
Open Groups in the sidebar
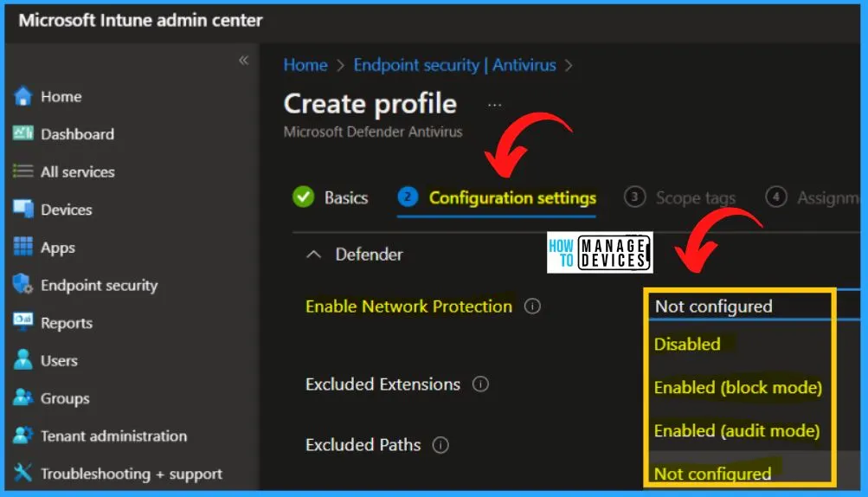click(x=65, y=398)
